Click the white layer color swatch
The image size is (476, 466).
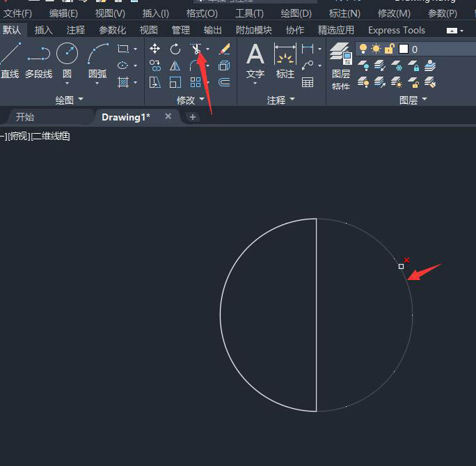[x=403, y=49]
